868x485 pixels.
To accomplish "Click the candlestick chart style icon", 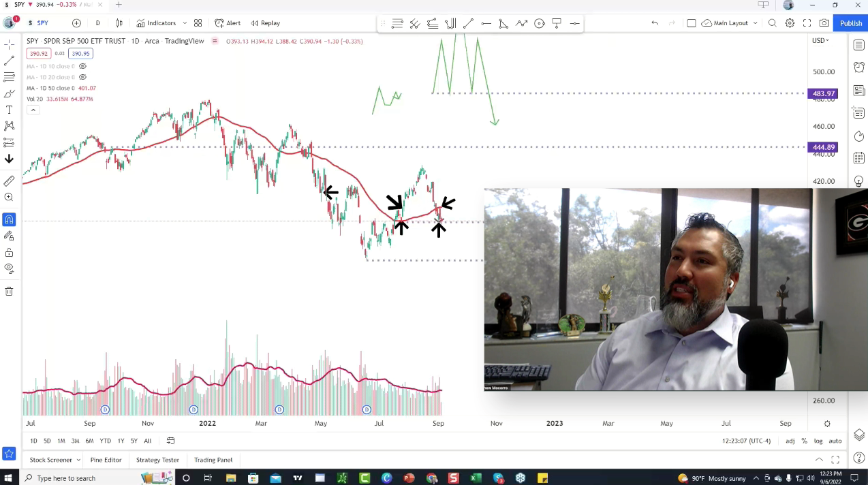I will (x=119, y=23).
